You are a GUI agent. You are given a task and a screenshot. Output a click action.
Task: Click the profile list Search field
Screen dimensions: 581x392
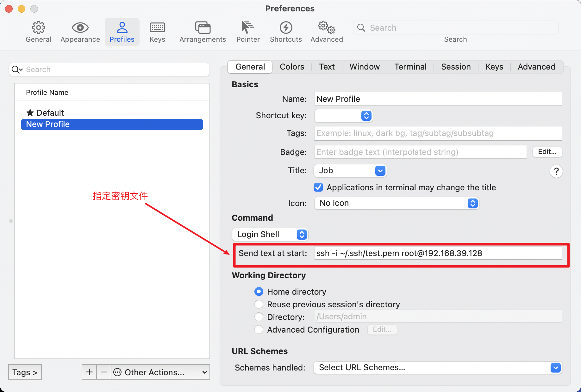(x=109, y=70)
